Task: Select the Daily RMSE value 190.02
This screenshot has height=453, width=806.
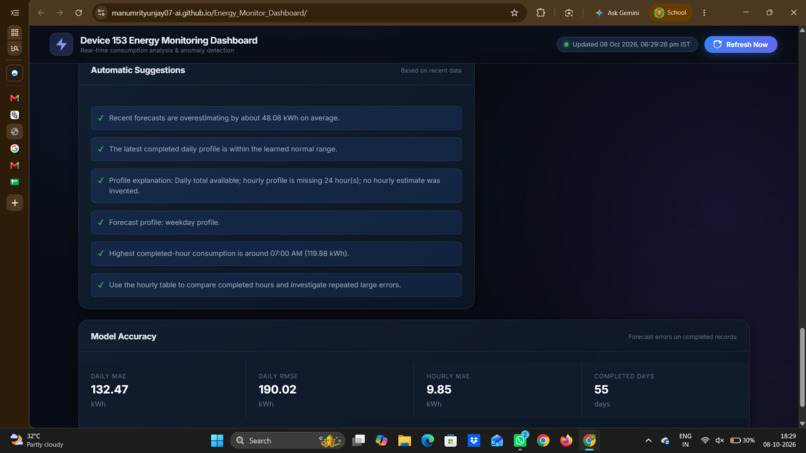Action: coord(278,389)
